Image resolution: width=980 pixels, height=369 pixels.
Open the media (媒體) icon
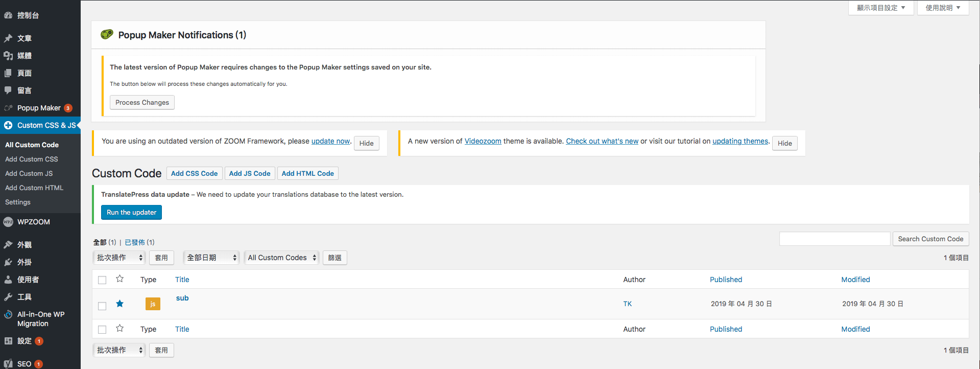[8, 56]
